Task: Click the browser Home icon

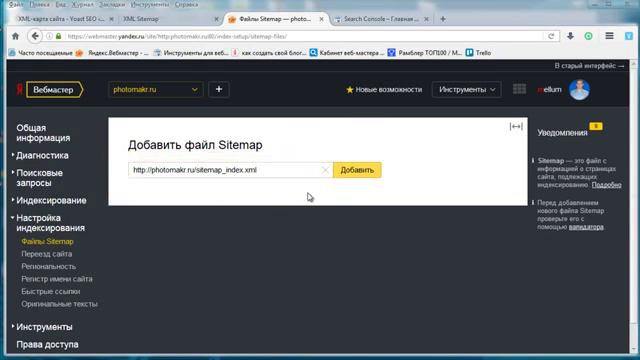Action: click(16, 36)
